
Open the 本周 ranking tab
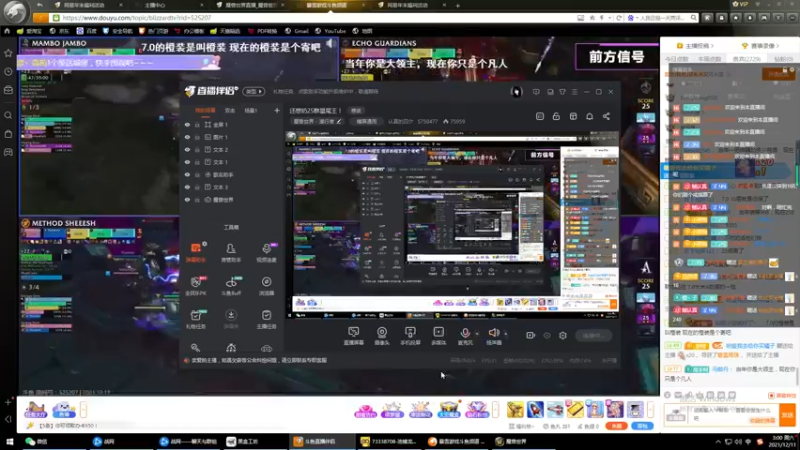tap(709, 59)
